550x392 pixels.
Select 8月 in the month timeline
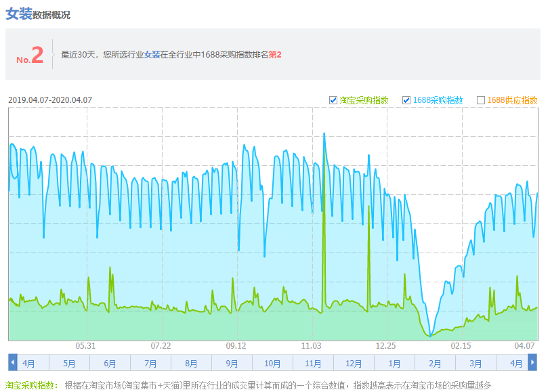(x=191, y=364)
